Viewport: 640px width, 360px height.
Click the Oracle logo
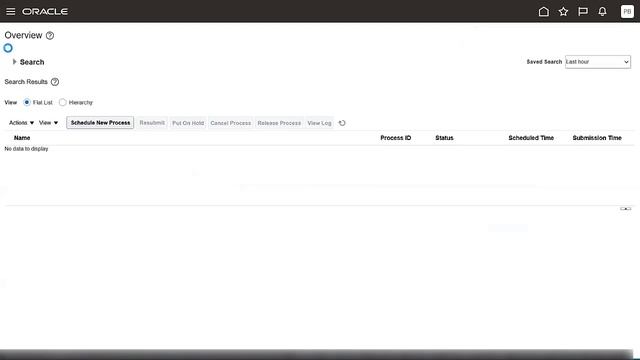tap(45, 11)
